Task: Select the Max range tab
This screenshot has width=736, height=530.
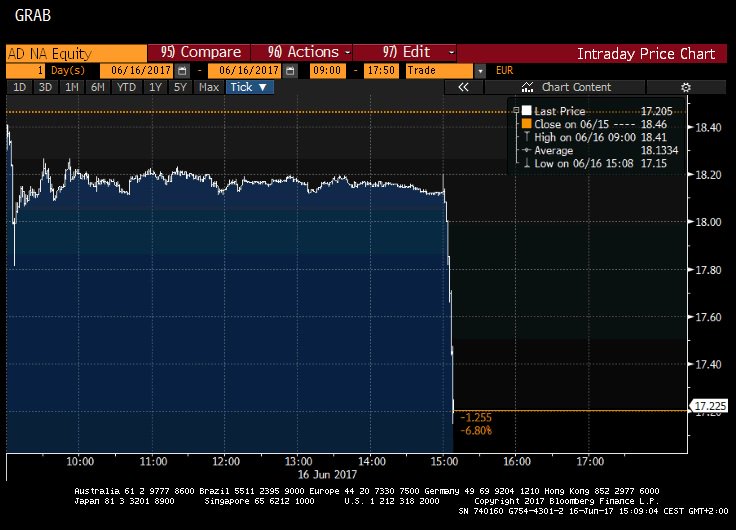Action: point(209,87)
